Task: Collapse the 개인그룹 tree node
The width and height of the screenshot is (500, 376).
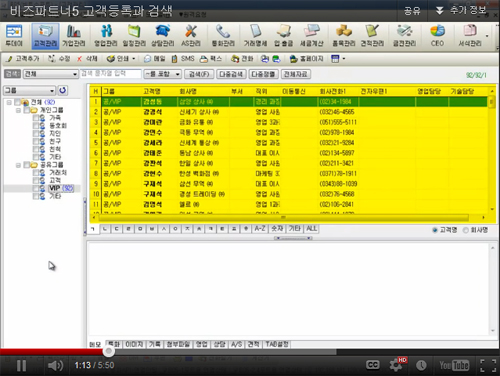Action: tap(18, 110)
